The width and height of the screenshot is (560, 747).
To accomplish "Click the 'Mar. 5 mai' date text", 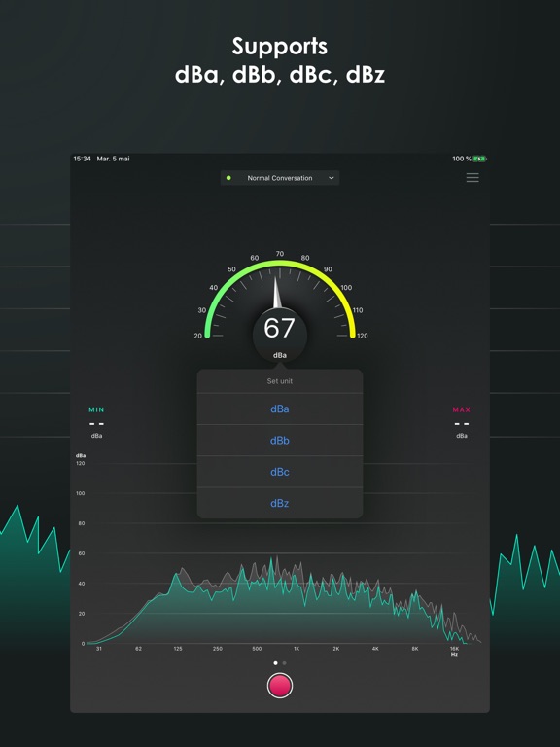I will [x=114, y=159].
